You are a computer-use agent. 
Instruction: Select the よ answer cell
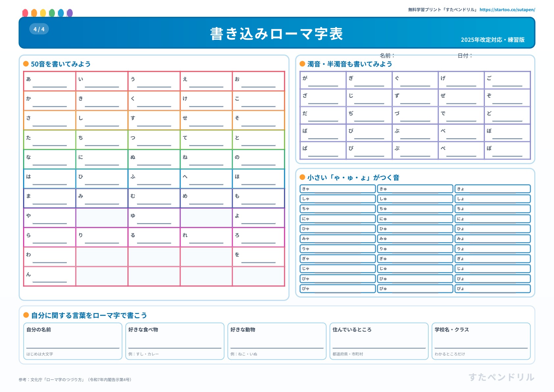(259, 218)
